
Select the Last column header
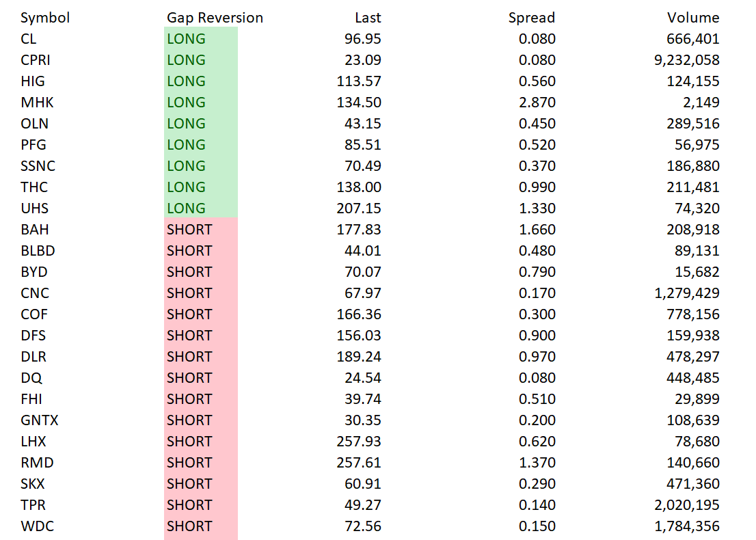pos(368,18)
